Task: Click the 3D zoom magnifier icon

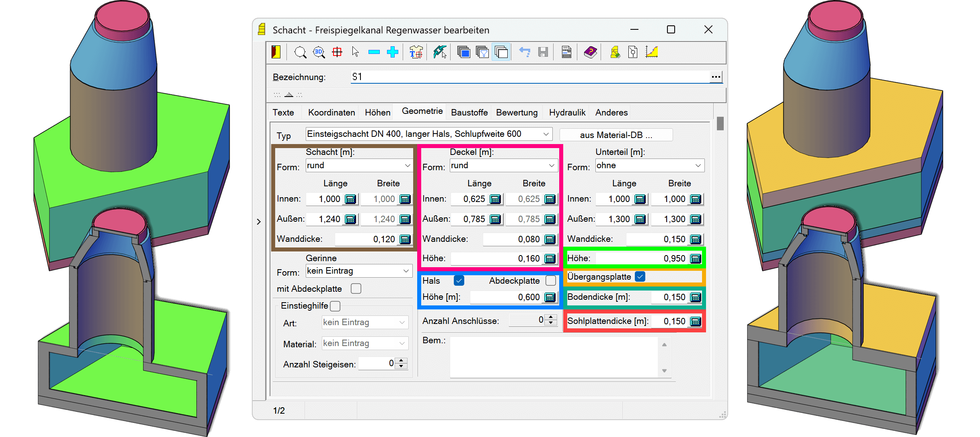Action: tap(319, 52)
